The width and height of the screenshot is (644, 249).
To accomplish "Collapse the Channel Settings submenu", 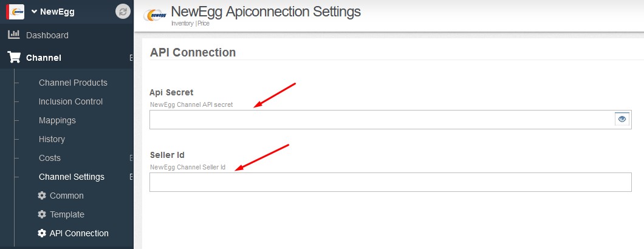I will [131, 177].
